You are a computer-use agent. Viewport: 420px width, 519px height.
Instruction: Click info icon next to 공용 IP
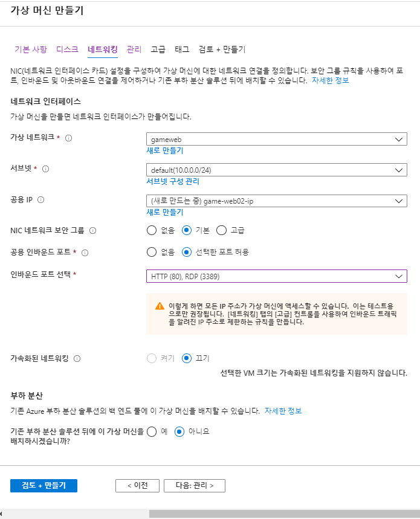[40, 199]
